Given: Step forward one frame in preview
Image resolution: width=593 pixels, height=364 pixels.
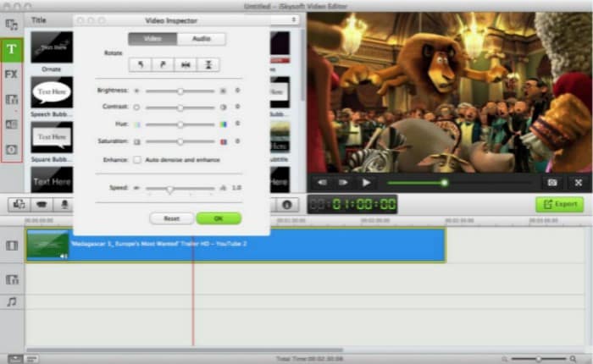Looking at the screenshot, I should tap(343, 183).
